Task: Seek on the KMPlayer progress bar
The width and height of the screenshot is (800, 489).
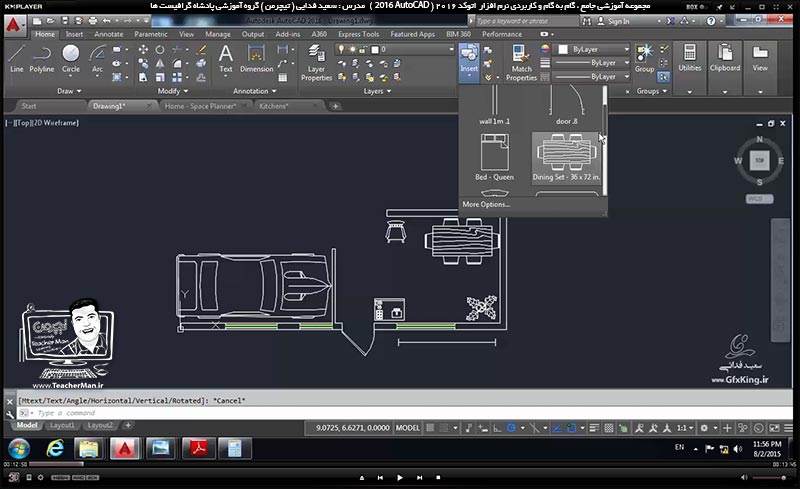Action: click(x=400, y=464)
